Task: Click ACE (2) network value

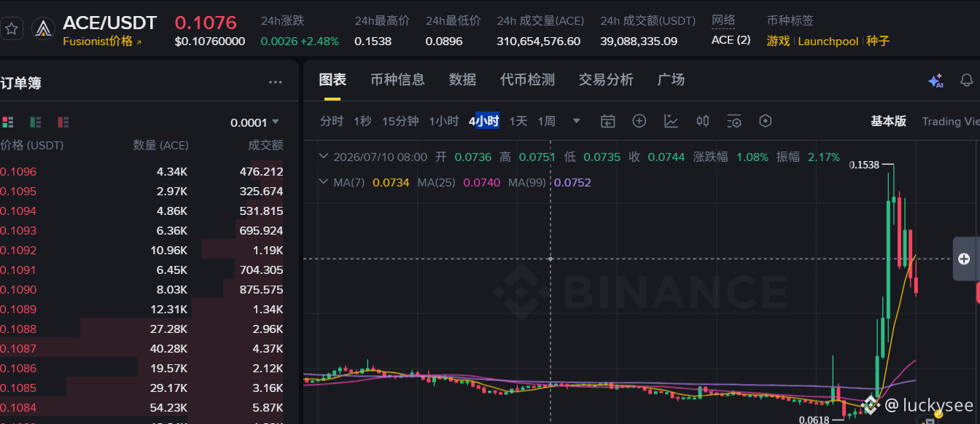Action: point(731,40)
